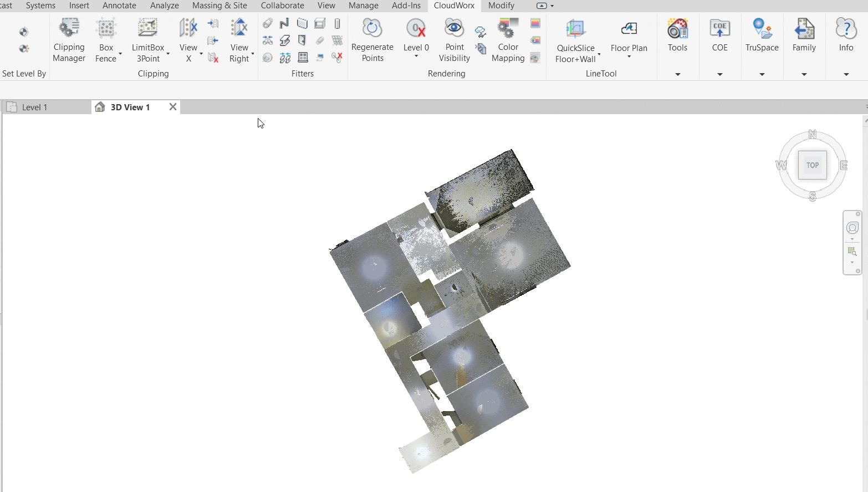Activate the LimitBox 3Point tool
Screen dimensions: 868x492
tap(148, 40)
